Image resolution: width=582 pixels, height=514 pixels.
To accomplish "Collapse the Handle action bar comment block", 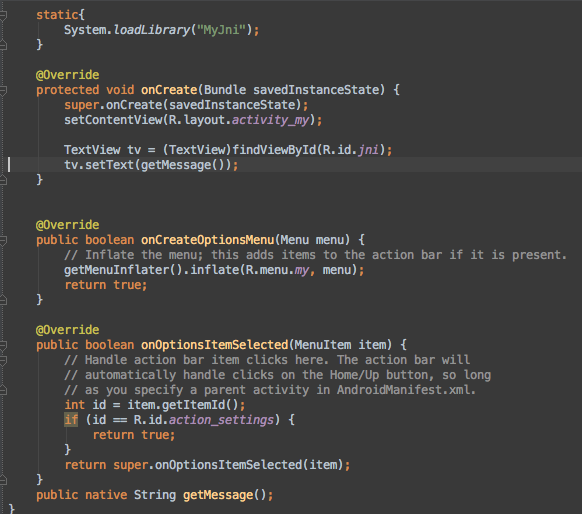I will (x=3, y=360).
